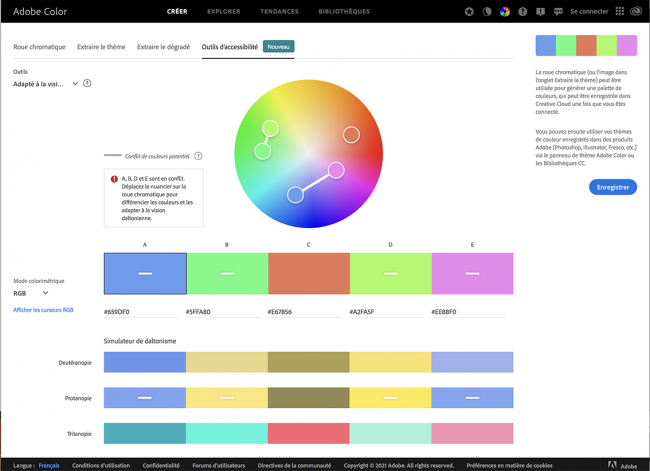
Task: Select the orange handle on color wheel
Action: point(351,135)
